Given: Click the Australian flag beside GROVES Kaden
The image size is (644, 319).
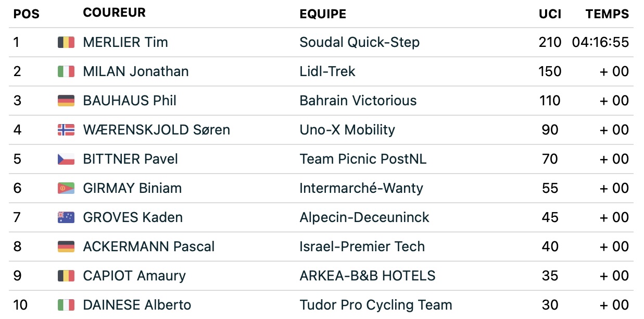Looking at the screenshot, I should [x=66, y=217].
